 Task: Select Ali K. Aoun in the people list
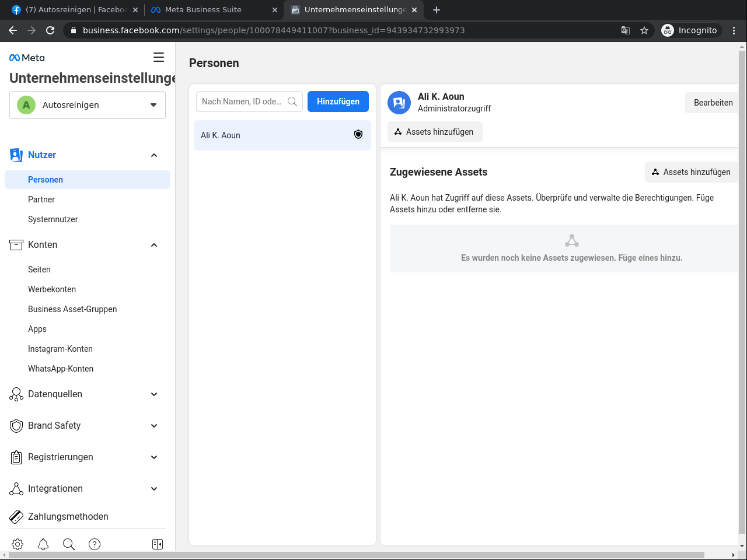(x=282, y=135)
